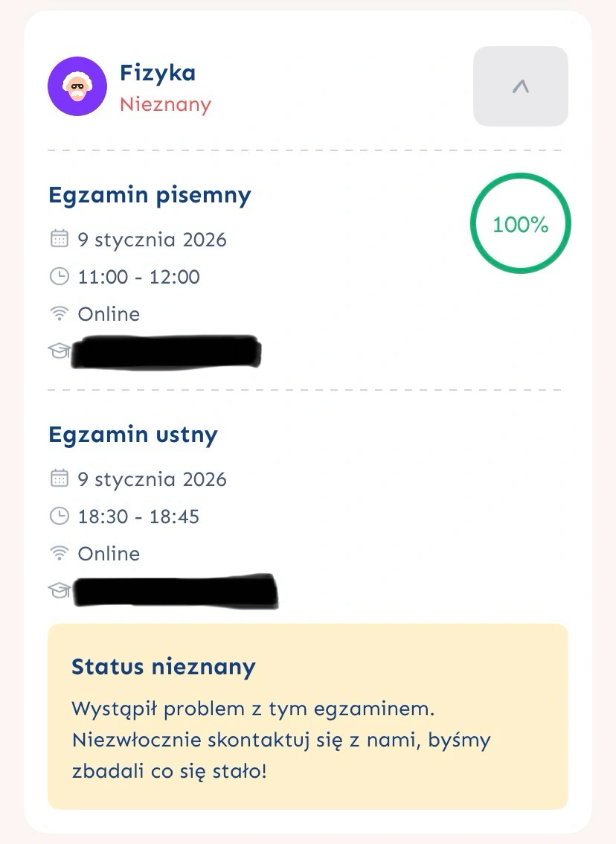Click the oral exam graduation cap icon
616x844 pixels.
[x=59, y=590]
